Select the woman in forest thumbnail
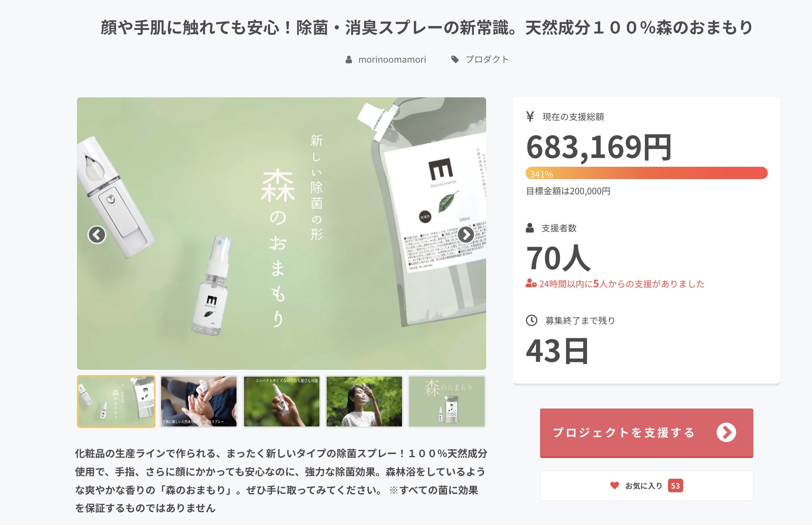The width and height of the screenshot is (812, 525). (364, 402)
